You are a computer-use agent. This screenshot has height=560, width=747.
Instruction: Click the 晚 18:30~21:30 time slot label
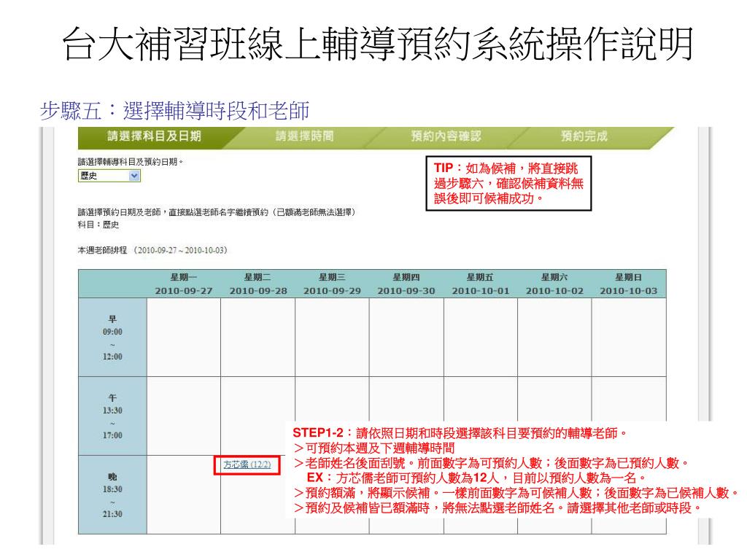112,495
